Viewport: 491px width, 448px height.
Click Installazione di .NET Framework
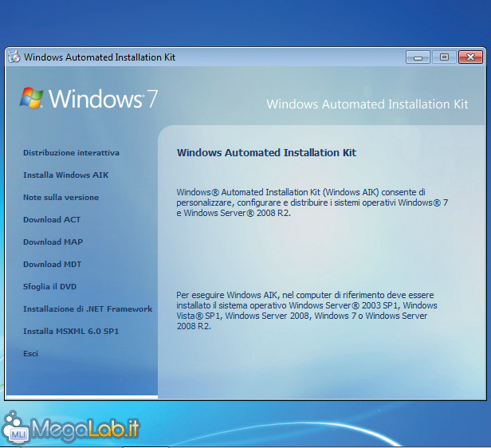click(x=88, y=309)
